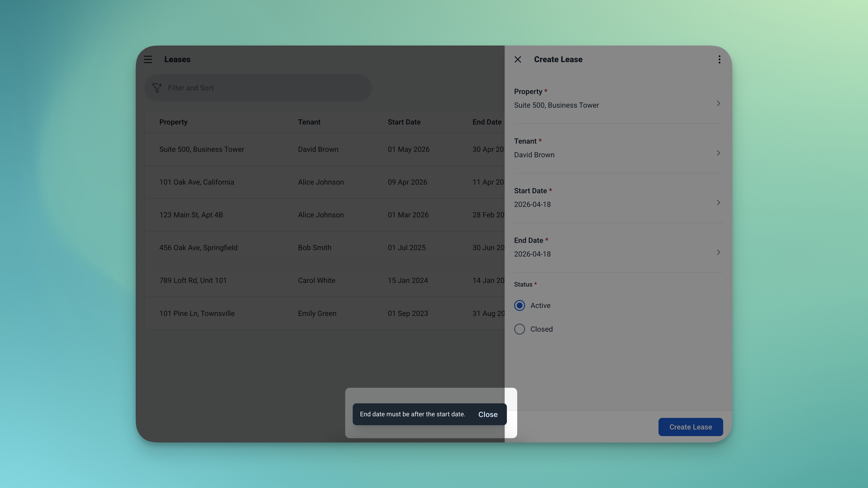The width and height of the screenshot is (868, 488).
Task: Click the Carol White lease row
Action: point(317,280)
